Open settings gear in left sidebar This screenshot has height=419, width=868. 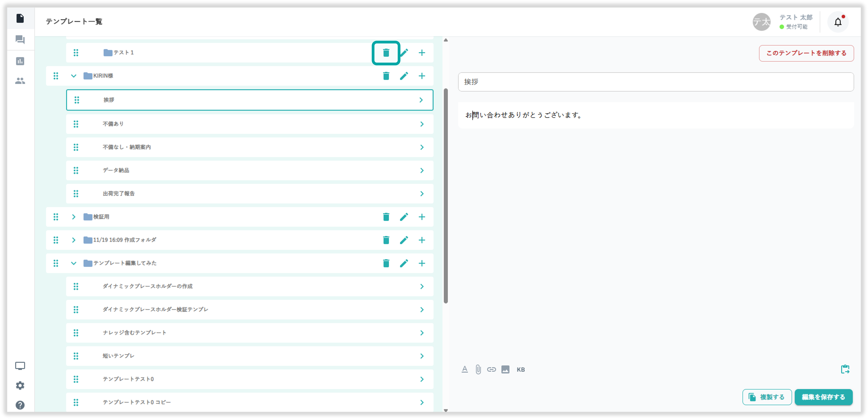point(20,385)
